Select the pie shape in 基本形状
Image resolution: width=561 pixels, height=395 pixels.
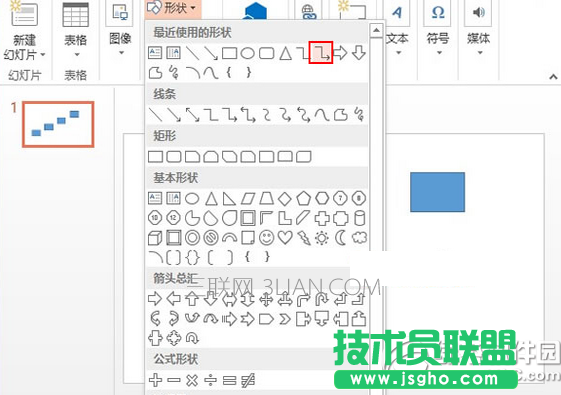tap(192, 218)
